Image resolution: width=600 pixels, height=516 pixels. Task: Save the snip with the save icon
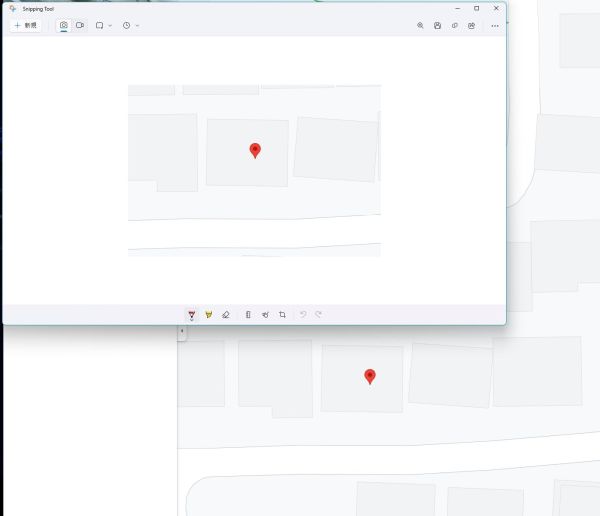point(437,25)
